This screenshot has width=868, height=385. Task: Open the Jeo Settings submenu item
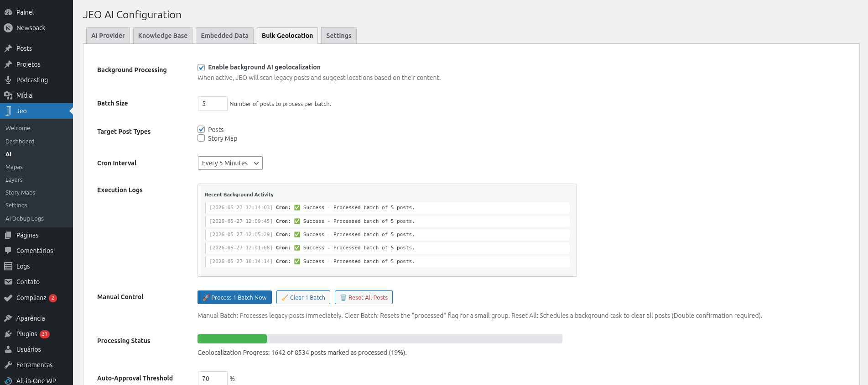coord(16,206)
